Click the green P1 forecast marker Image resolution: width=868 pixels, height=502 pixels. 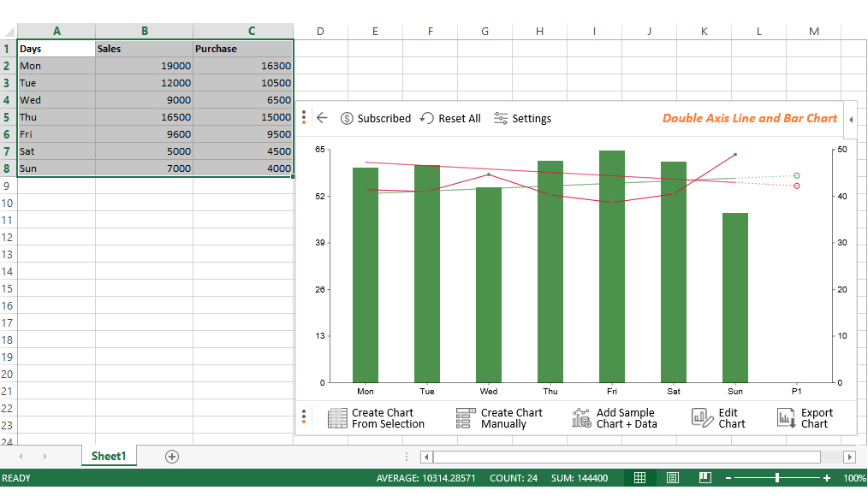pyautogui.click(x=797, y=176)
